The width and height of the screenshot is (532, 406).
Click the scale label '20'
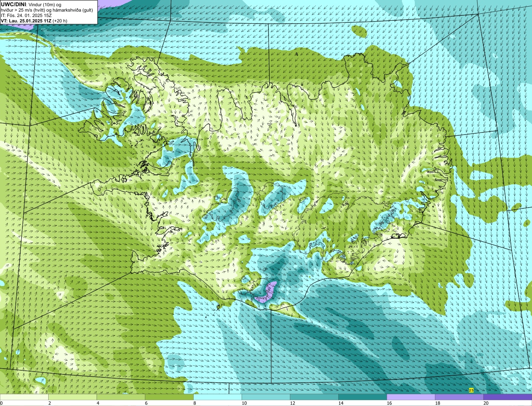point(486,403)
